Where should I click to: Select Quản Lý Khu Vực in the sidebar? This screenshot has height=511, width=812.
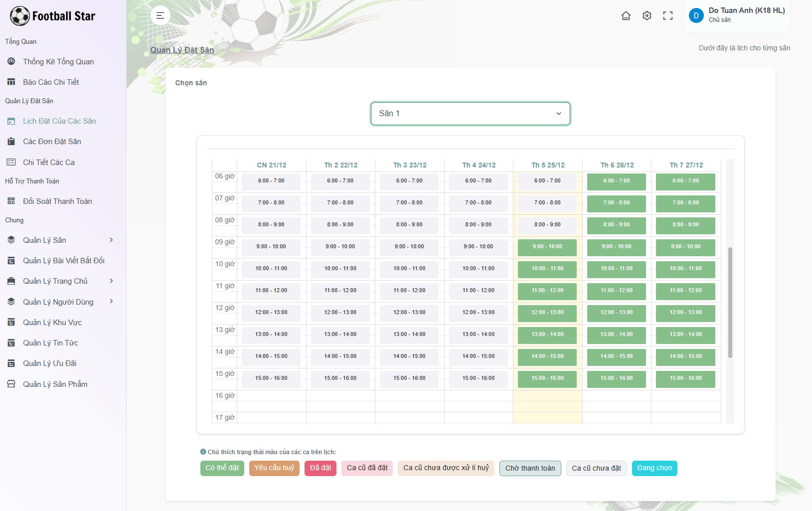[52, 322]
